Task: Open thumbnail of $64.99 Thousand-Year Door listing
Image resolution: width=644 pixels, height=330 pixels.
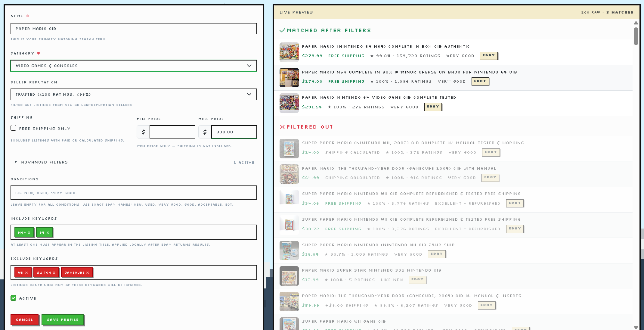Action: (289, 174)
